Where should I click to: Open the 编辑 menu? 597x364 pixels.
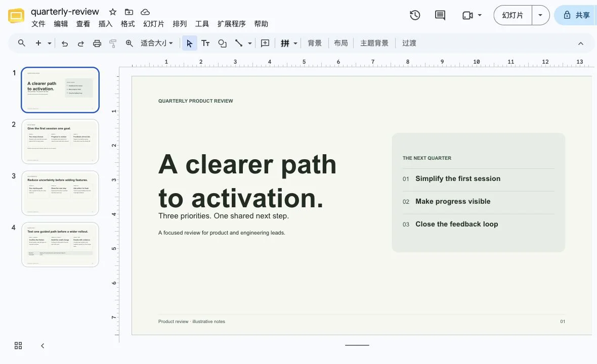point(61,24)
